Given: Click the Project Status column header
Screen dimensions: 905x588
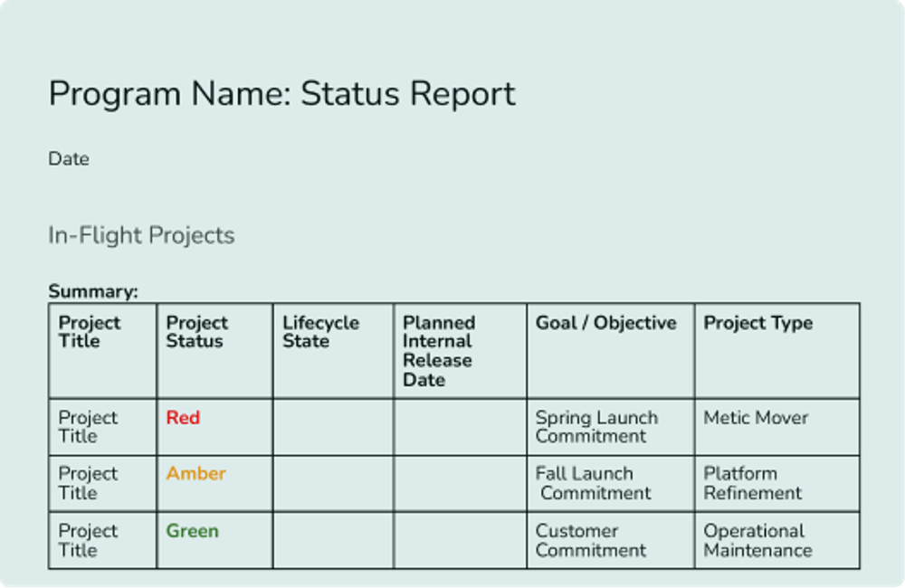Looking at the screenshot, I should click(x=197, y=333).
